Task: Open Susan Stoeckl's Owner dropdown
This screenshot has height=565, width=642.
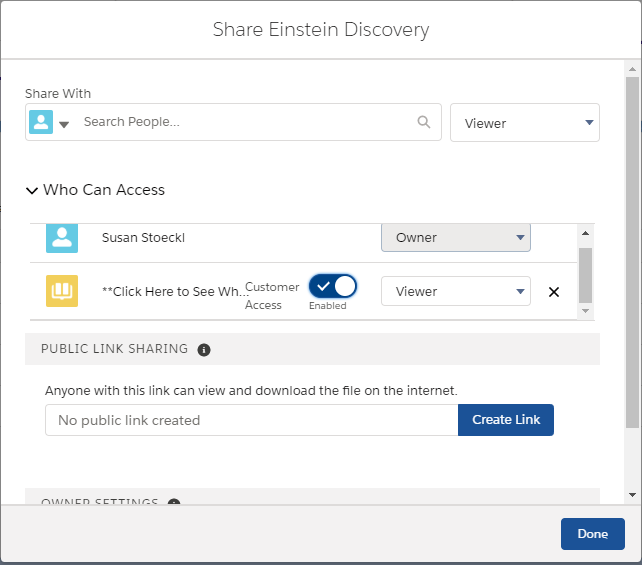Action: pyautogui.click(x=456, y=238)
